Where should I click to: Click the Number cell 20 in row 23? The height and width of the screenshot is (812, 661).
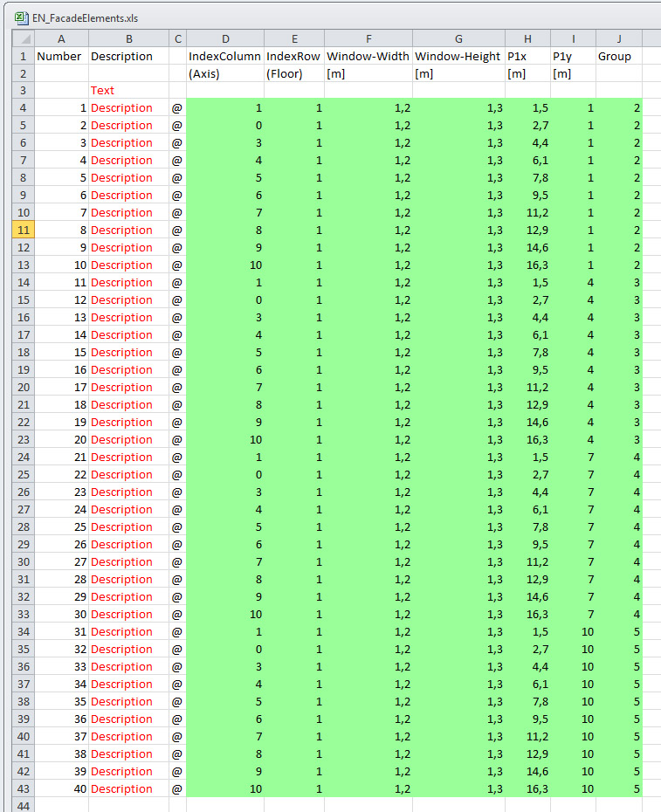(x=61, y=440)
